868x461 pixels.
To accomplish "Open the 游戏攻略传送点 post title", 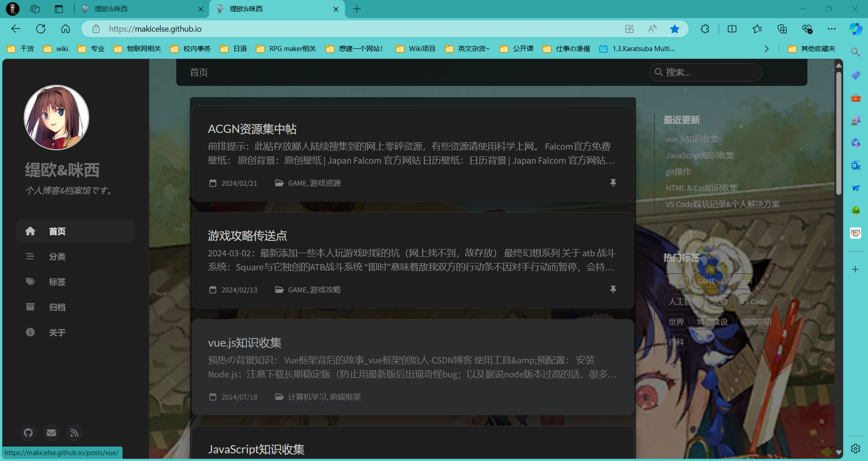I will tap(247, 236).
